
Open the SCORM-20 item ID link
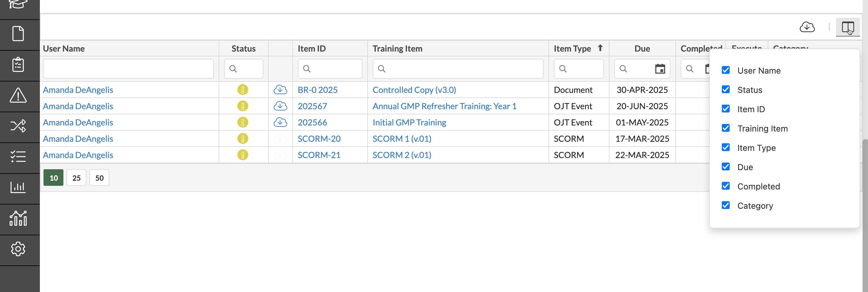coord(319,138)
